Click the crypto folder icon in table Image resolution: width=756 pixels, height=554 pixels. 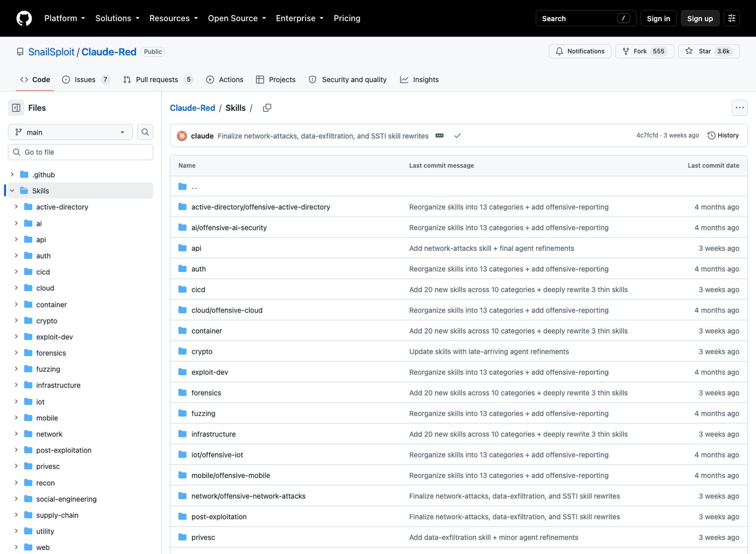point(183,351)
